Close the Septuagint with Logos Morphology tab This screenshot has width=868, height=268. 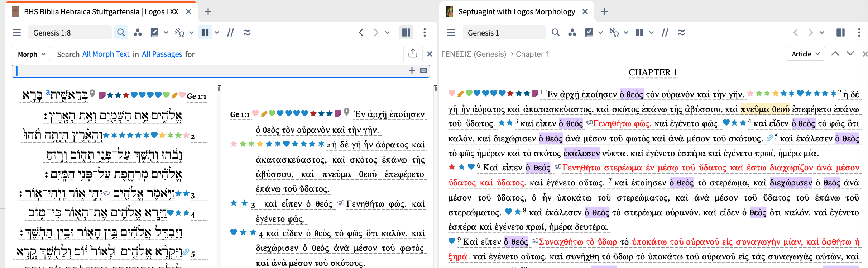pyautogui.click(x=585, y=12)
